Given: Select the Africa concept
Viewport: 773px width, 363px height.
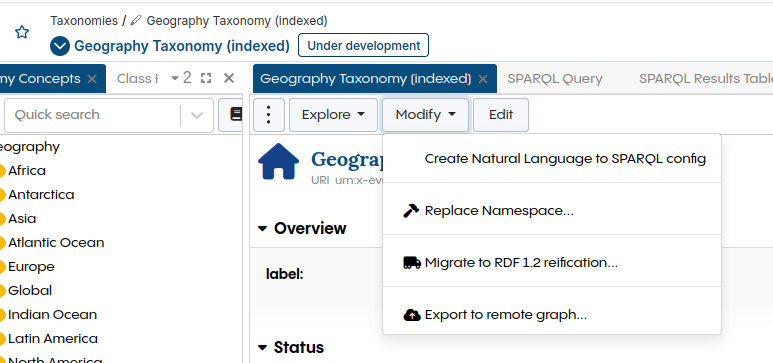Looking at the screenshot, I should [x=27, y=171].
